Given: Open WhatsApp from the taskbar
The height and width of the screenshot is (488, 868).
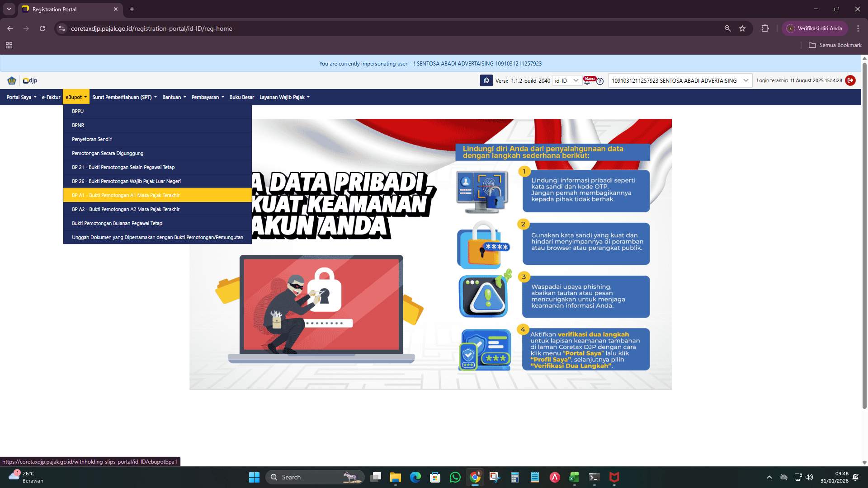Looking at the screenshot, I should pyautogui.click(x=455, y=477).
